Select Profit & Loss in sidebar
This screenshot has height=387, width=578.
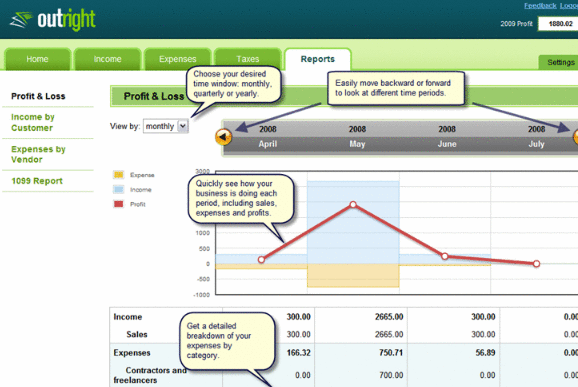(38, 96)
